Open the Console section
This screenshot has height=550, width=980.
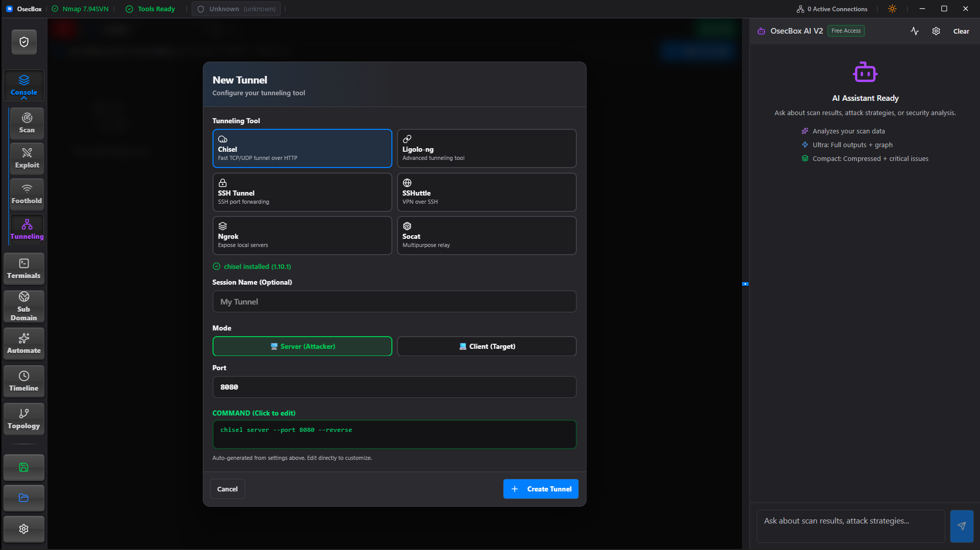pyautogui.click(x=24, y=85)
